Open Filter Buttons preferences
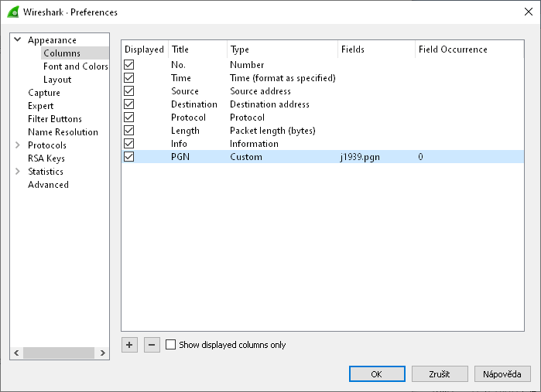The height and width of the screenshot is (392, 541). 55,119
